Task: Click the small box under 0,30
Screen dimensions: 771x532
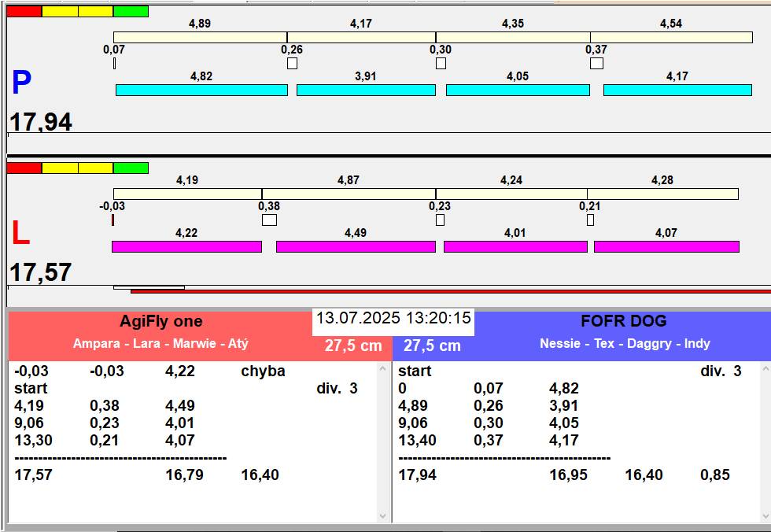Action: (441, 64)
